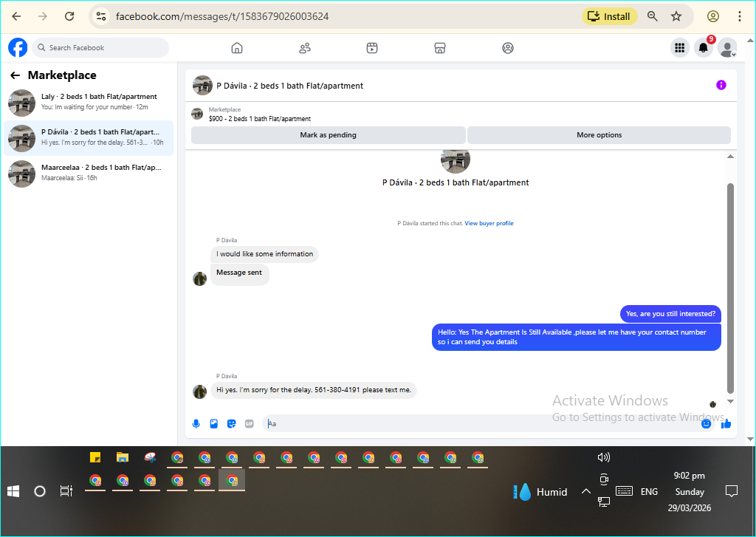756x537 pixels.
Task: Open volume speaker icon in tray
Action: (x=604, y=457)
